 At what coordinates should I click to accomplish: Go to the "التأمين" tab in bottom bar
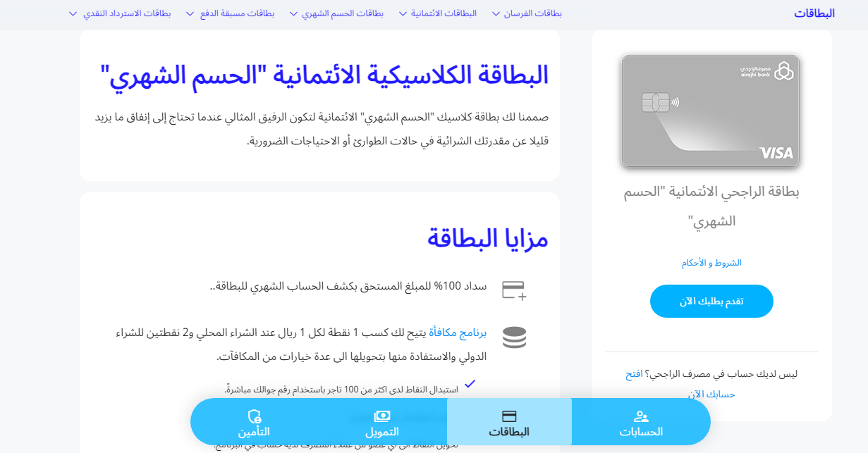pyautogui.click(x=254, y=423)
